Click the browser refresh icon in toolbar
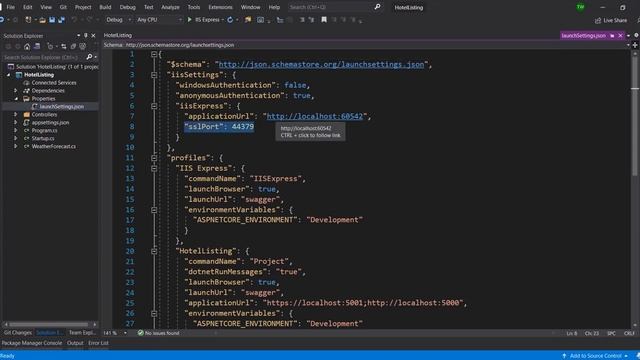 tap(230, 20)
